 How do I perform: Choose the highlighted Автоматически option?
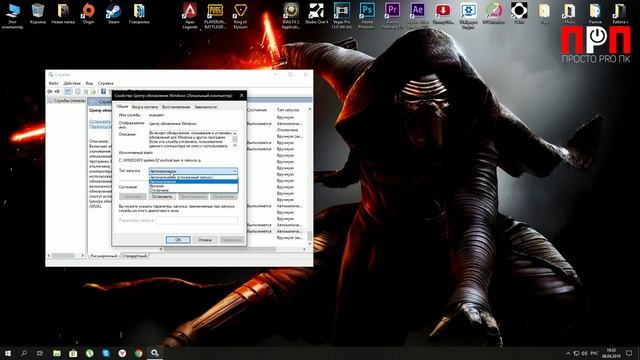click(193, 182)
